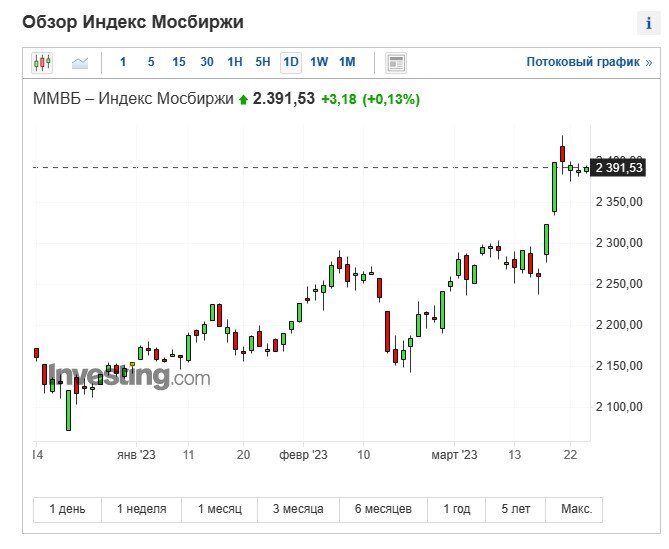This screenshot has height=549, width=669.
Task: Click the 2 200,00 axis label
Action: coord(619,325)
